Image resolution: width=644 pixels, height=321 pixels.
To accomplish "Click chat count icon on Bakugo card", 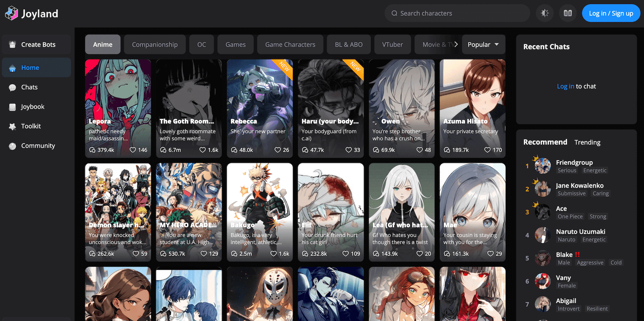I will tap(234, 253).
